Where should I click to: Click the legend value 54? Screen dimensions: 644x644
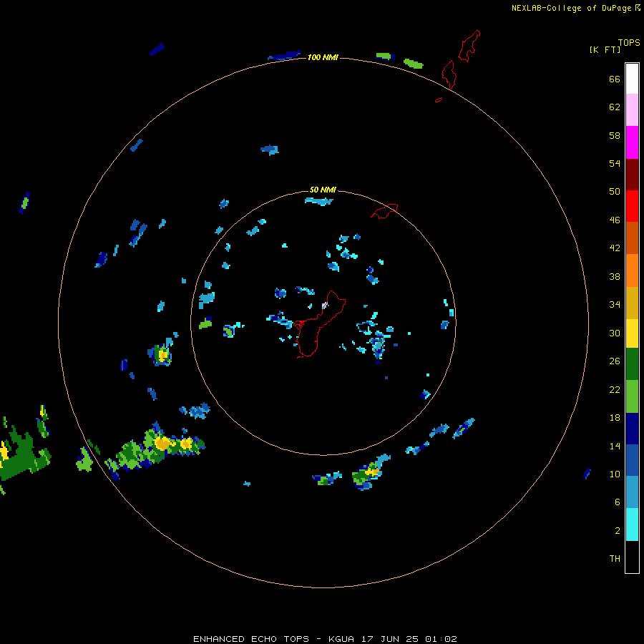[x=615, y=163]
